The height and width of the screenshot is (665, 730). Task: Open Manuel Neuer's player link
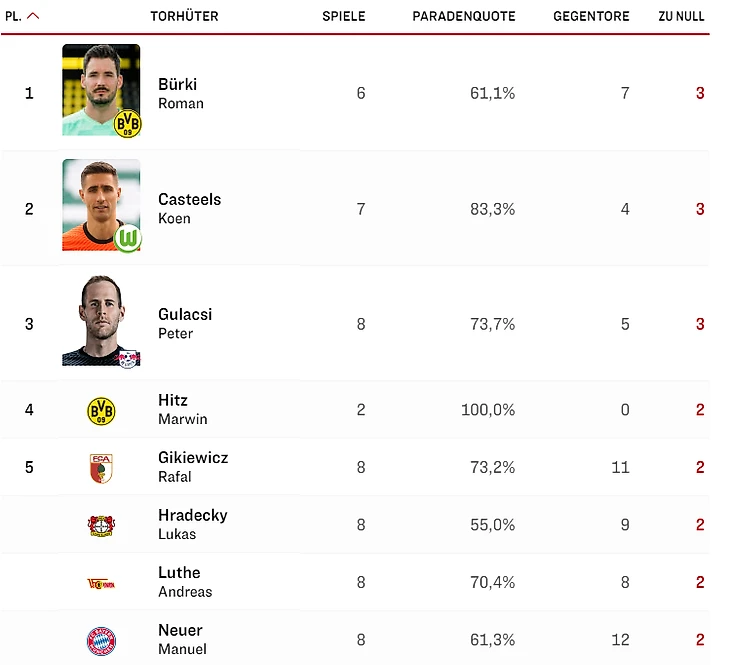(182, 639)
